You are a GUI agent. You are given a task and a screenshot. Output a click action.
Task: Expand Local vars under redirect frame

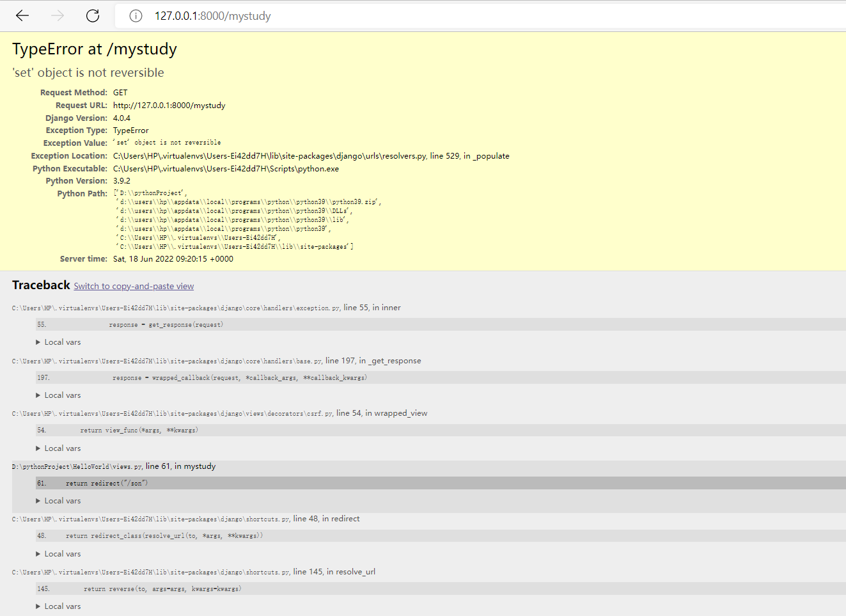[58, 553]
